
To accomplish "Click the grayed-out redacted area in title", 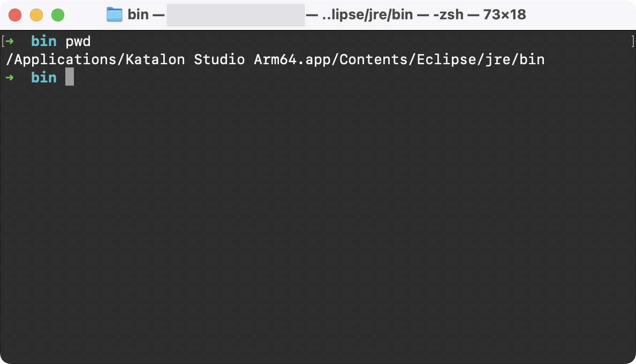I will [236, 14].
